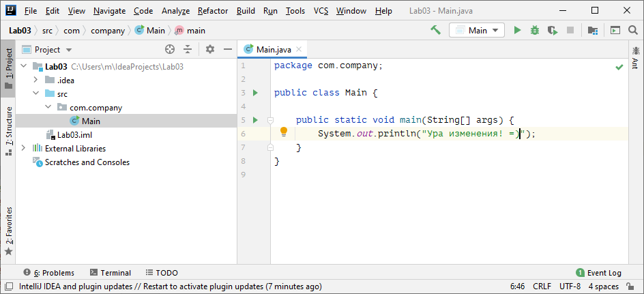Run Main with the green play button
This screenshot has width=644, height=294.
[x=518, y=31]
